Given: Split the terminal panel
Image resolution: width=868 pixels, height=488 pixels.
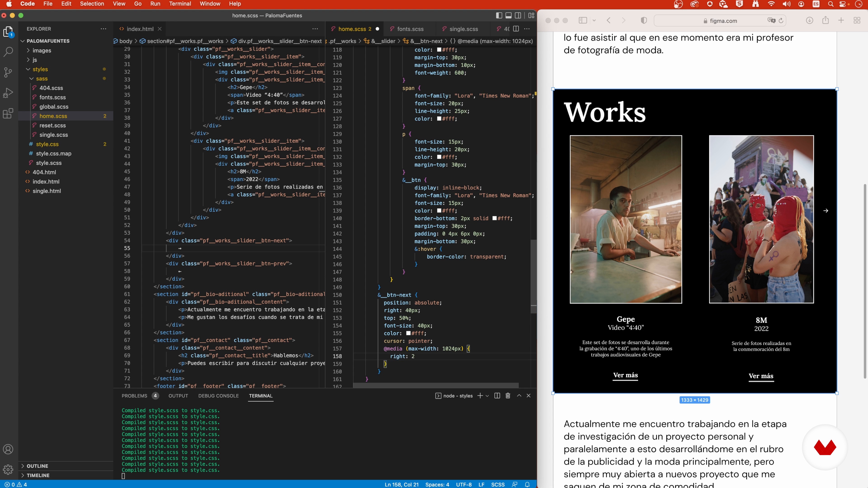Looking at the screenshot, I should 497,396.
